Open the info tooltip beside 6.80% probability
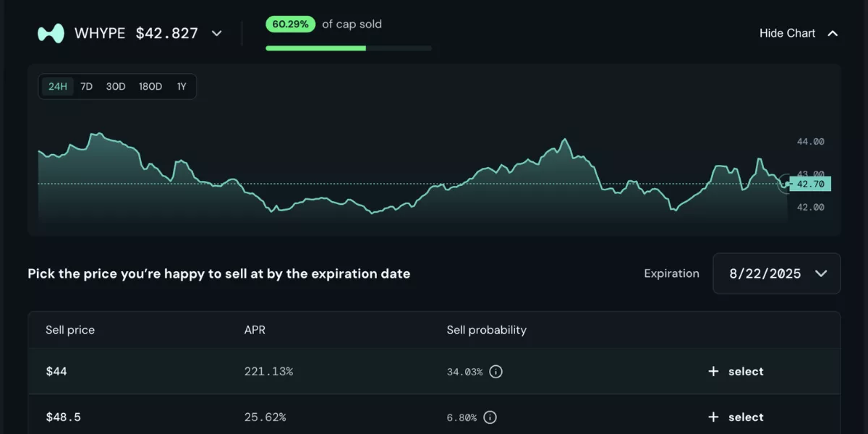This screenshot has width=868, height=434. click(x=490, y=417)
